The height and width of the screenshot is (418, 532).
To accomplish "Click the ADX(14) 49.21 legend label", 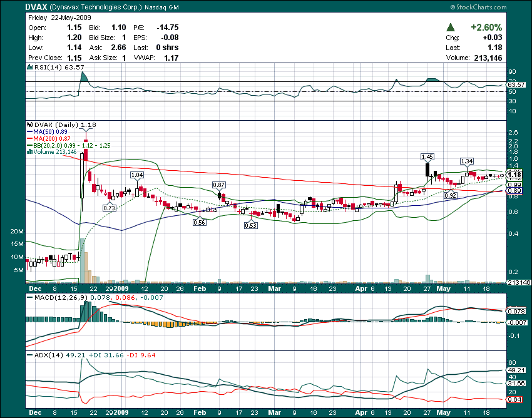I will (60, 355).
